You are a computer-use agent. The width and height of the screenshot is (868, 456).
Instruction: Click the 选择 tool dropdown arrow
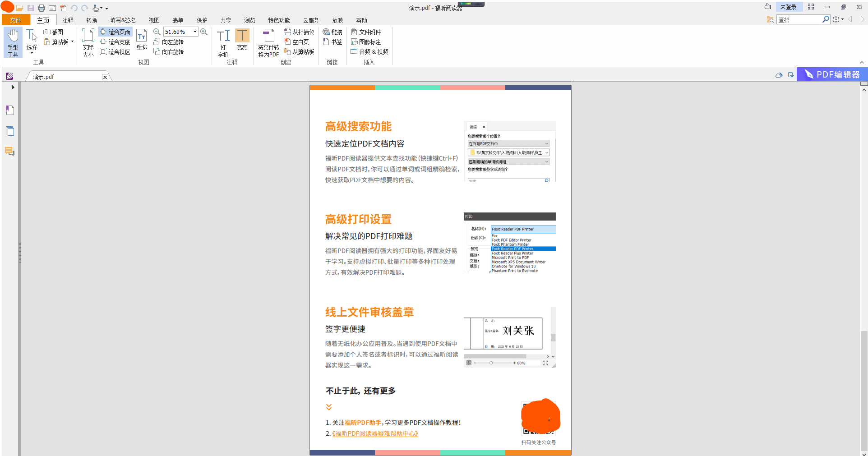point(32,53)
